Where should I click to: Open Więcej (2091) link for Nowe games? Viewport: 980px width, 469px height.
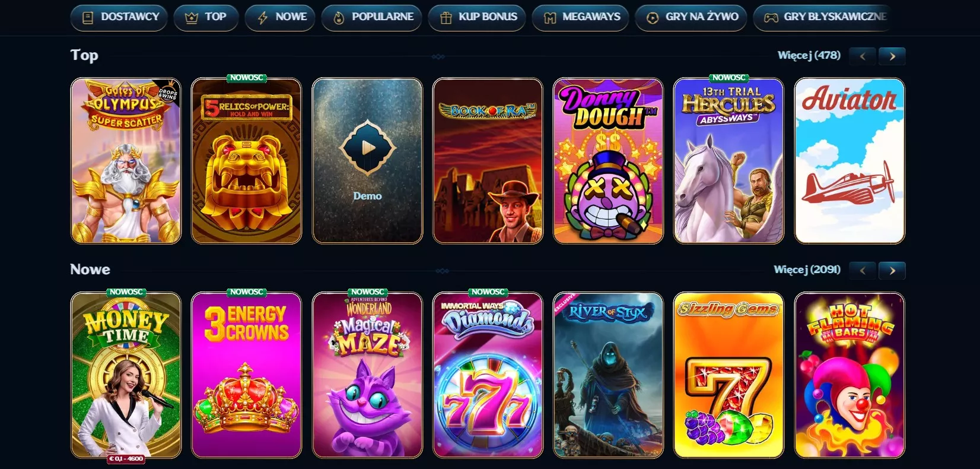tap(807, 270)
